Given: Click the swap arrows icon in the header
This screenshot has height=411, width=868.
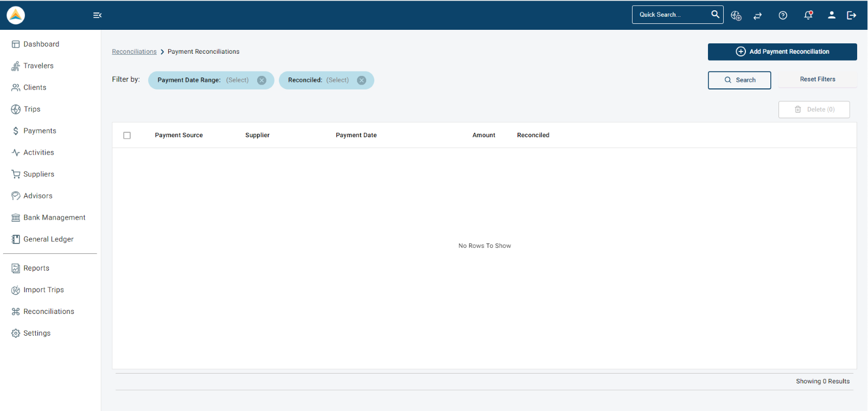Looking at the screenshot, I should click(x=758, y=16).
